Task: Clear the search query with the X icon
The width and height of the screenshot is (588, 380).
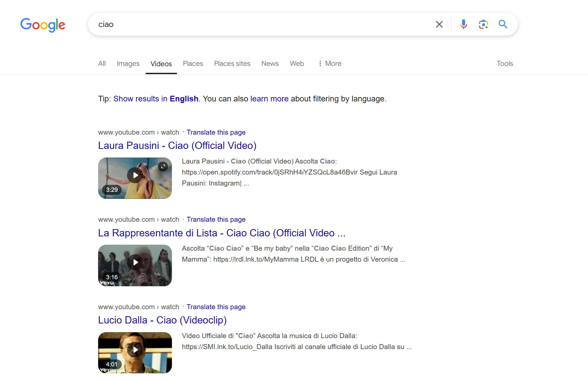Action: pyautogui.click(x=439, y=24)
